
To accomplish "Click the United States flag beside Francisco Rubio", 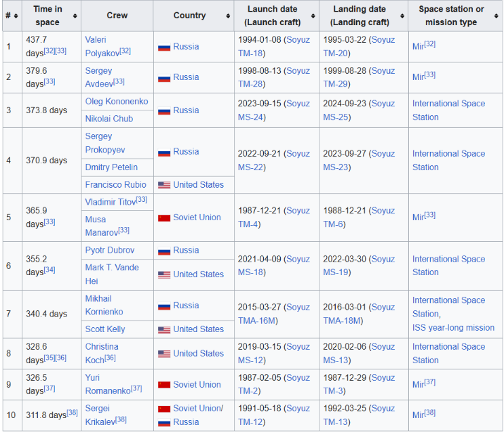I will 164,185.
